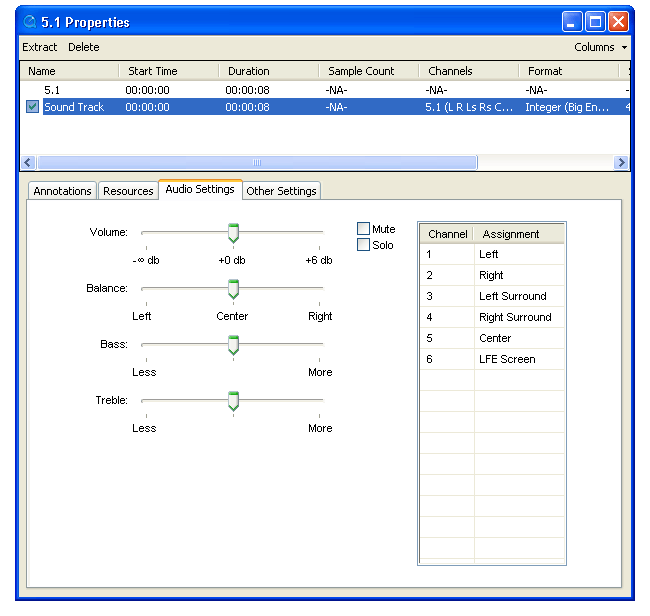Viewport: 650px width, 616px height.
Task: Select the LFE Screen channel assignment
Action: [x=506, y=359]
